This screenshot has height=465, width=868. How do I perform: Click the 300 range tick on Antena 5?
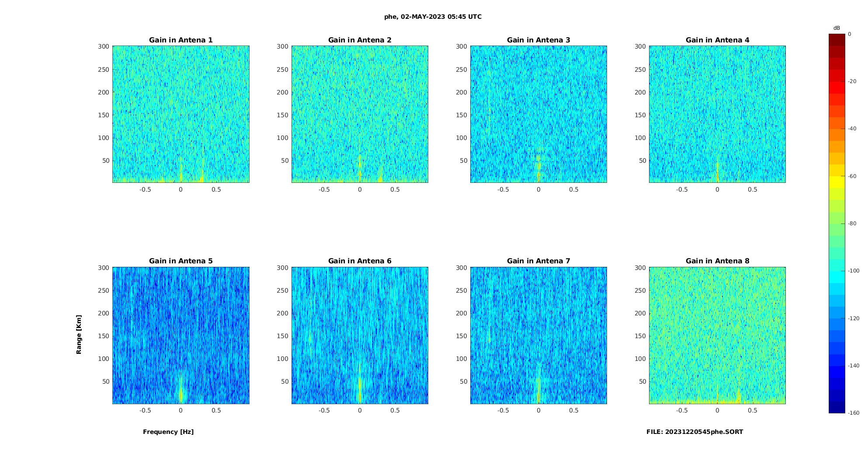(x=104, y=268)
